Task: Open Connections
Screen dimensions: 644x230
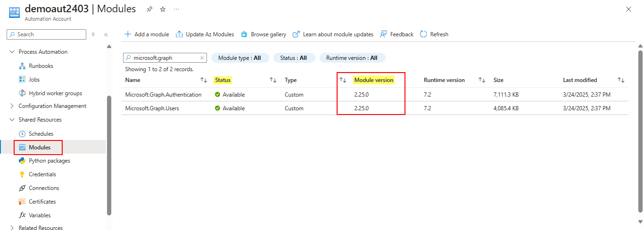Action: point(44,188)
